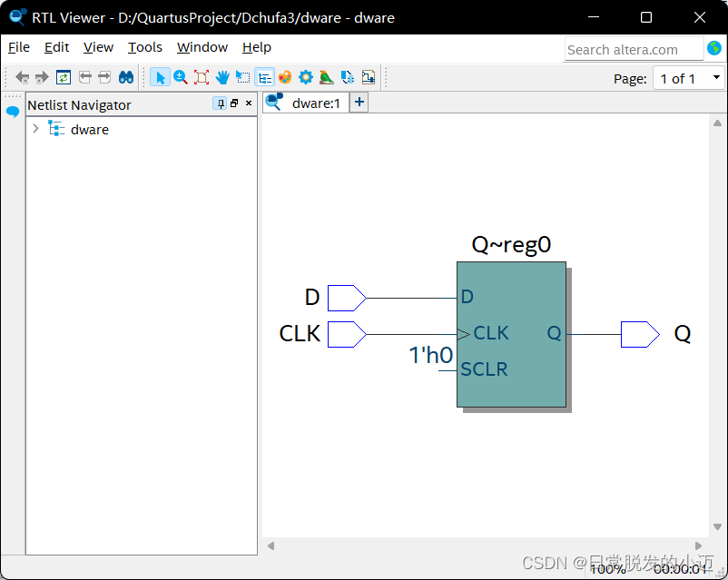The width and height of the screenshot is (728, 580).
Task: Go to the next page icon
Action: (104, 77)
